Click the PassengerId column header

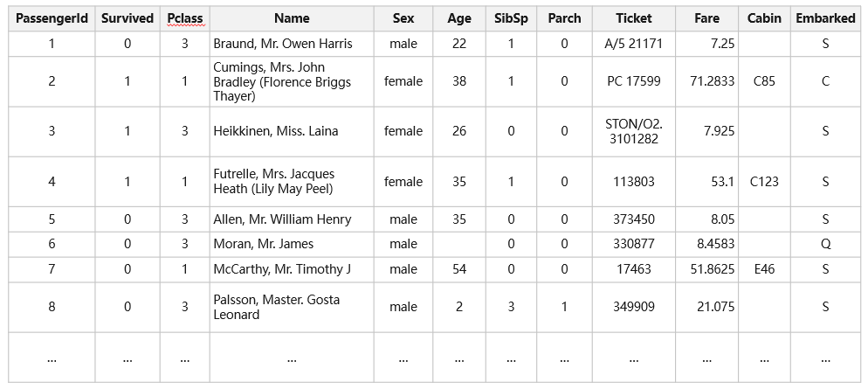[x=52, y=18]
